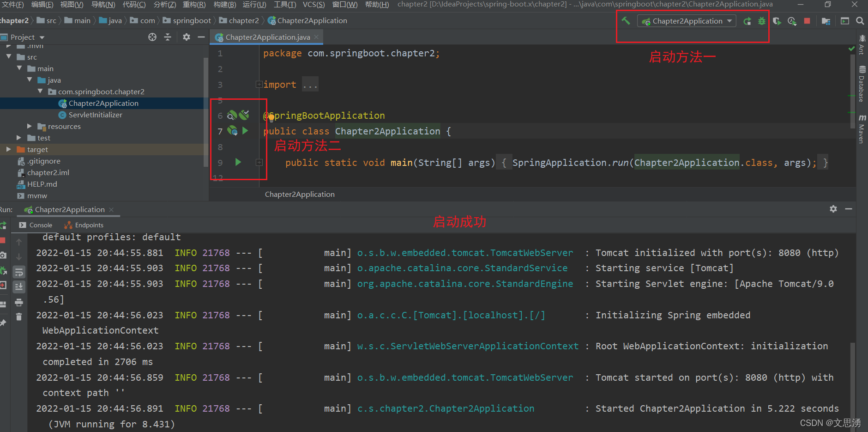The width and height of the screenshot is (868, 432).
Task: Open the Maven tool window
Action: (x=862, y=129)
